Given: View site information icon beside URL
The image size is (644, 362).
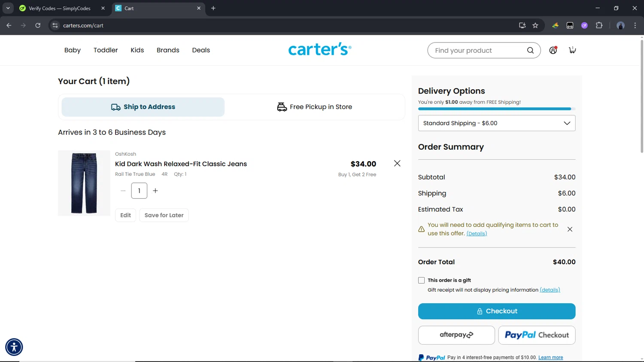Looking at the screenshot, I should click(55, 25).
